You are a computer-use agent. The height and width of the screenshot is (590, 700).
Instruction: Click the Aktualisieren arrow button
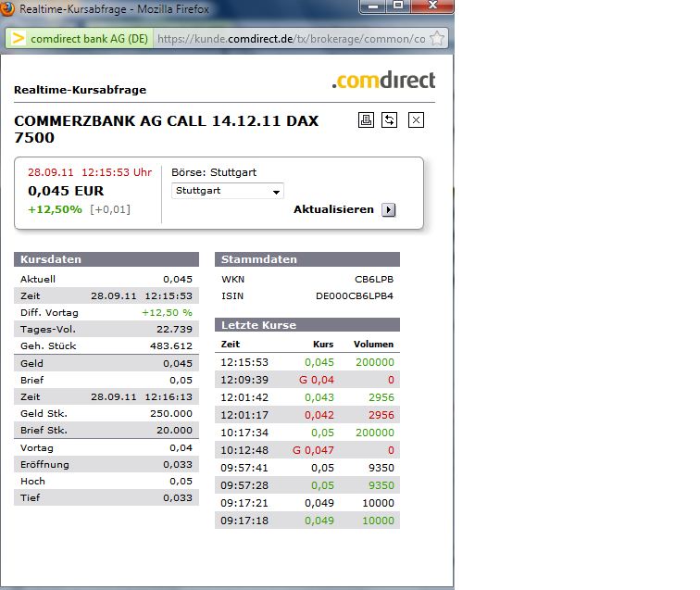click(389, 209)
